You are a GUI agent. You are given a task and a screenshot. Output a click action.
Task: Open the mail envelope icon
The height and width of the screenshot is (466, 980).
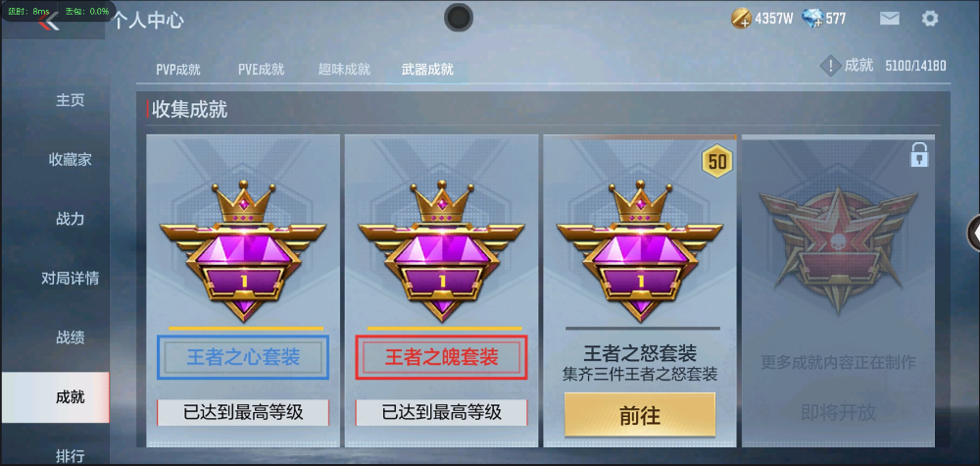pyautogui.click(x=890, y=18)
